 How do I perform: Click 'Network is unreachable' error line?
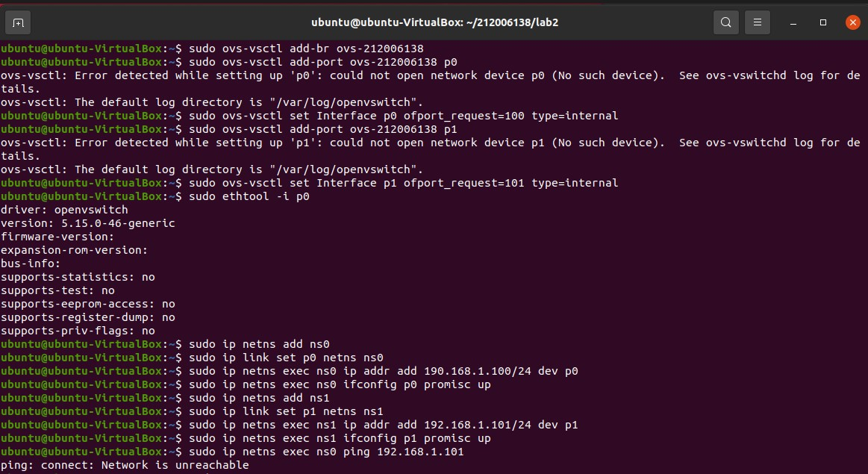pyautogui.click(x=125, y=465)
